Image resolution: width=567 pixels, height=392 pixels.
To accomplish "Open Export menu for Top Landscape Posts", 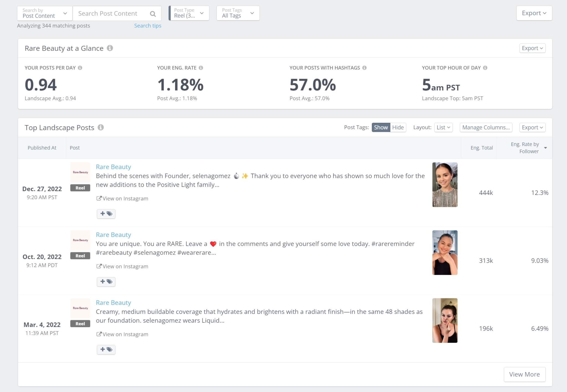I will 532,127.
